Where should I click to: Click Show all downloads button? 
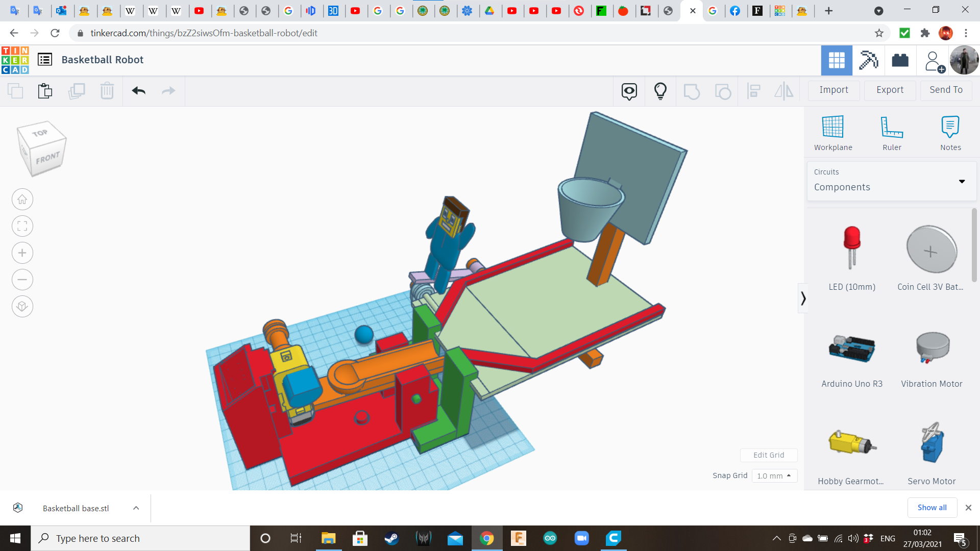click(932, 508)
